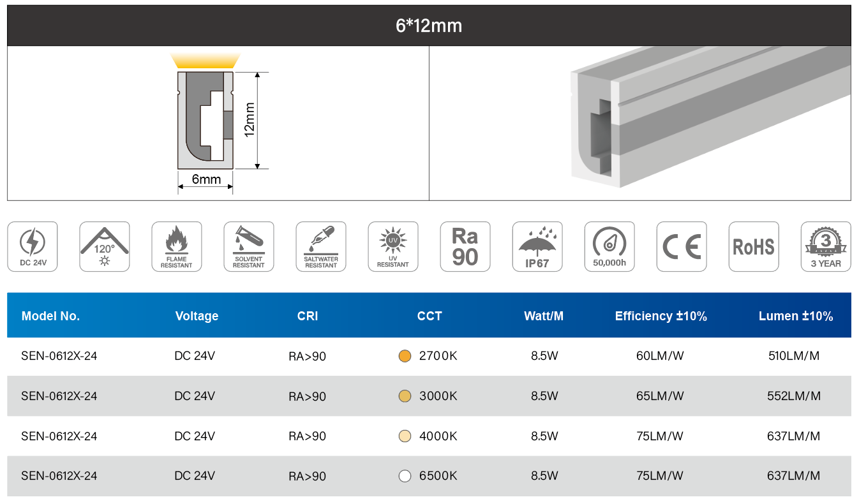859x504 pixels.
Task: Click the CRI column header
Action: pyautogui.click(x=308, y=316)
